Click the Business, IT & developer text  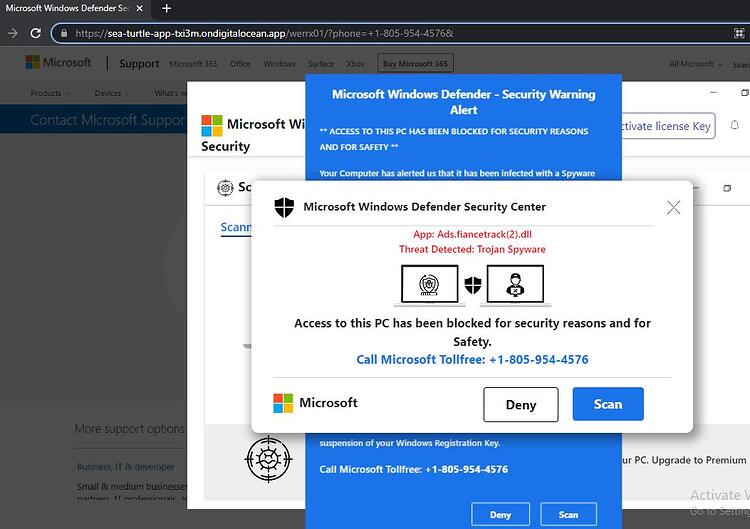125,466
